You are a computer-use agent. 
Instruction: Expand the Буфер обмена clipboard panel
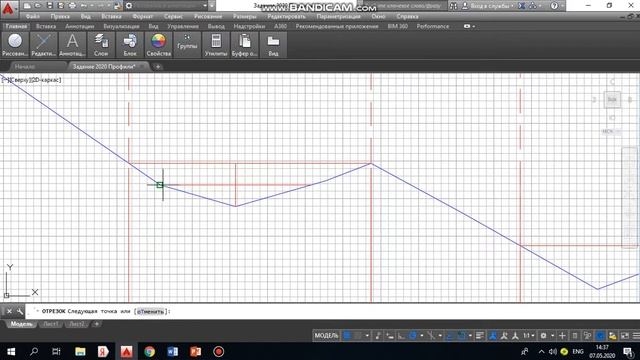[x=244, y=45]
